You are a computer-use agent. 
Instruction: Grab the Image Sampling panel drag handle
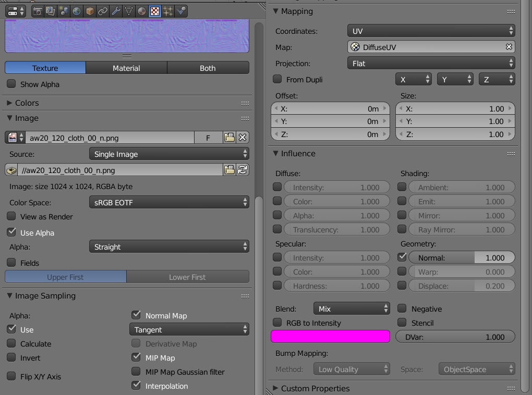click(245, 297)
